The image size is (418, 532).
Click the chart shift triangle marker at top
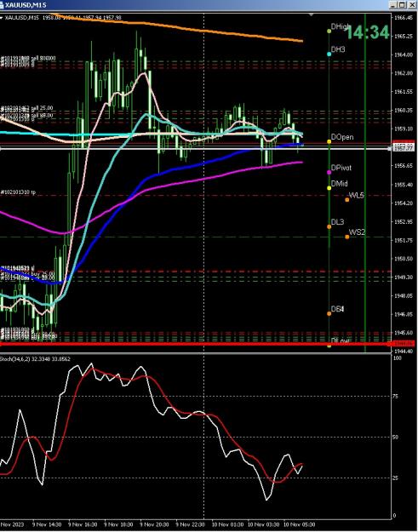point(311,14)
